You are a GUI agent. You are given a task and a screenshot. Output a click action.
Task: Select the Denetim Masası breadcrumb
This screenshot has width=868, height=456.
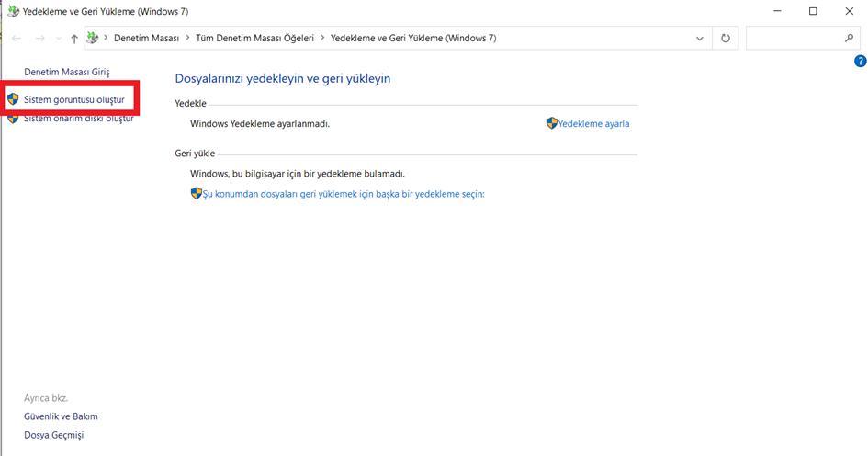pyautogui.click(x=146, y=39)
